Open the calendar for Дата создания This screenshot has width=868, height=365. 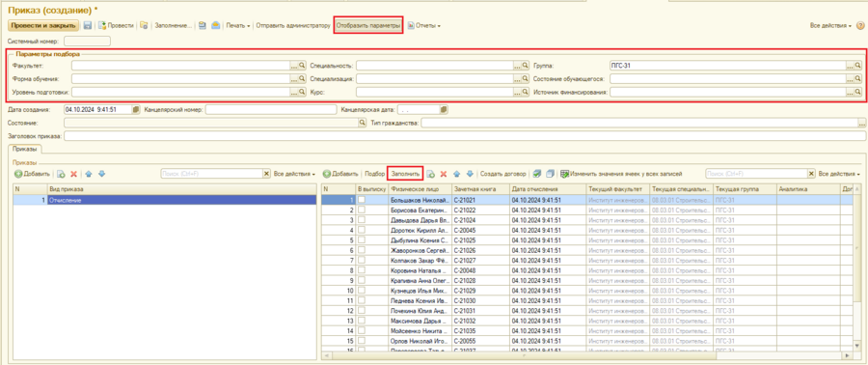pyautogui.click(x=136, y=110)
